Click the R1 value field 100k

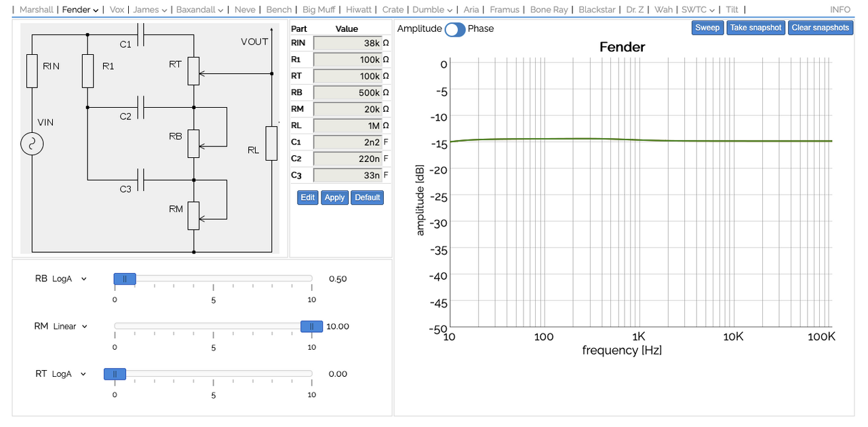coord(347,60)
